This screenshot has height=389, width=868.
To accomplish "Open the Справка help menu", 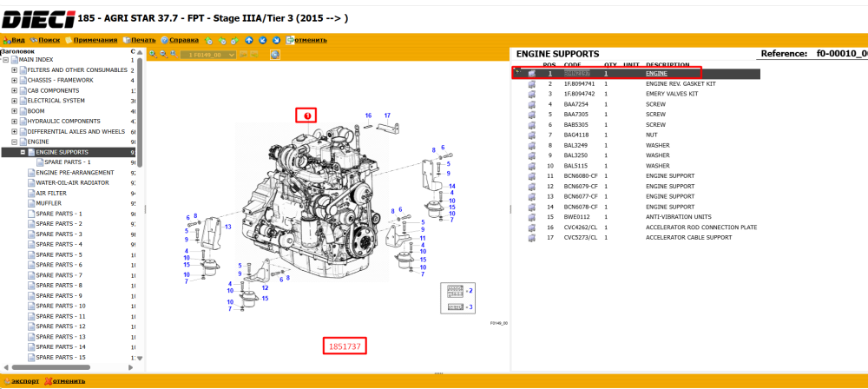I will pos(180,40).
